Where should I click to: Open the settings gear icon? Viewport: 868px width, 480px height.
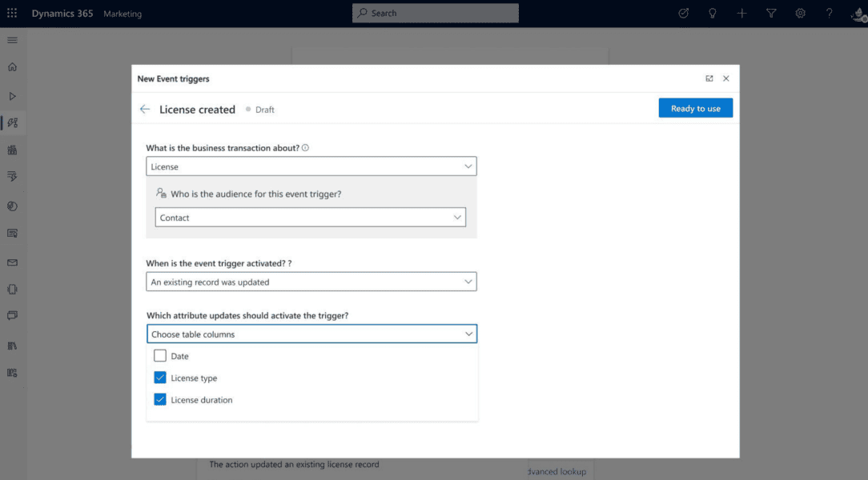800,13
